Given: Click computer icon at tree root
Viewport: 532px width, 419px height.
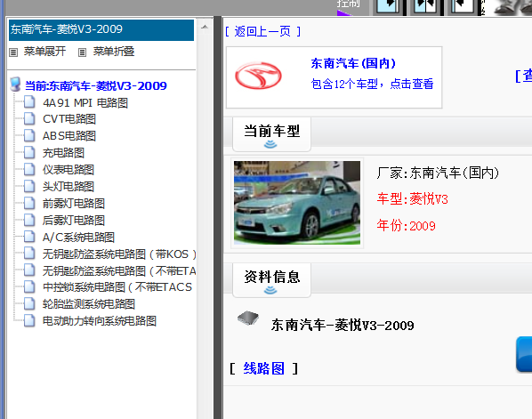Looking at the screenshot, I should pos(15,85).
